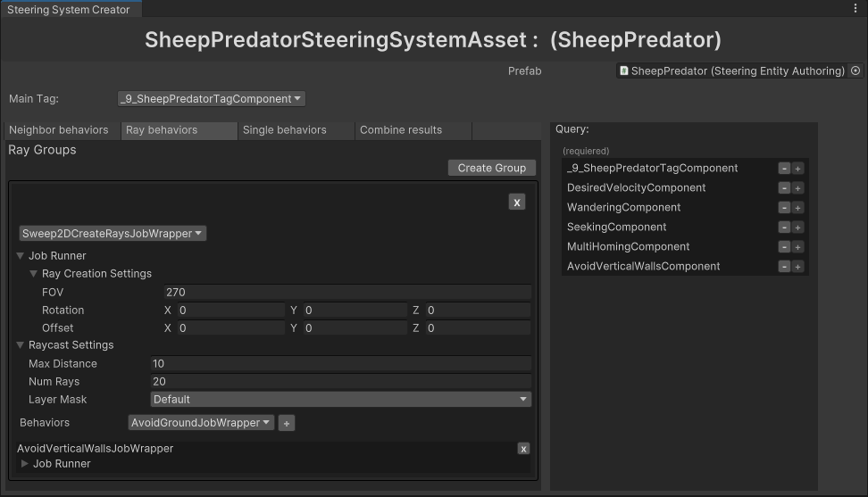Viewport: 868px width, 497px height.
Task: Remove AvoidVerticalWallsJobWrapper with its X button
Action: click(523, 449)
